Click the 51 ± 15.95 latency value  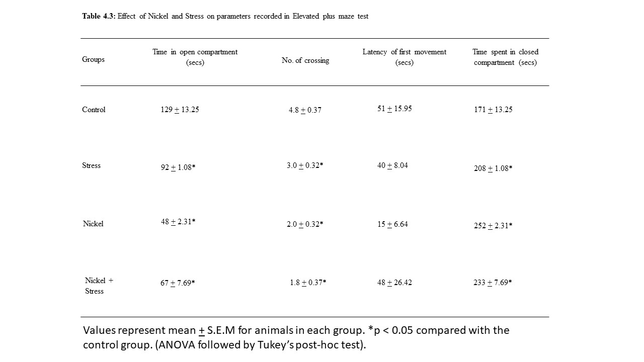tap(394, 109)
